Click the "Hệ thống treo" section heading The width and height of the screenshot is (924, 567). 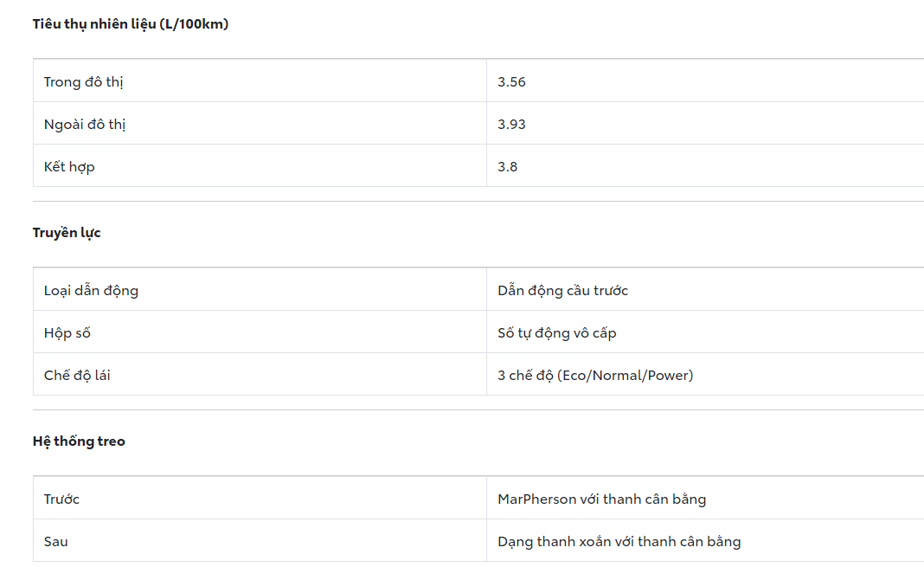tap(79, 441)
